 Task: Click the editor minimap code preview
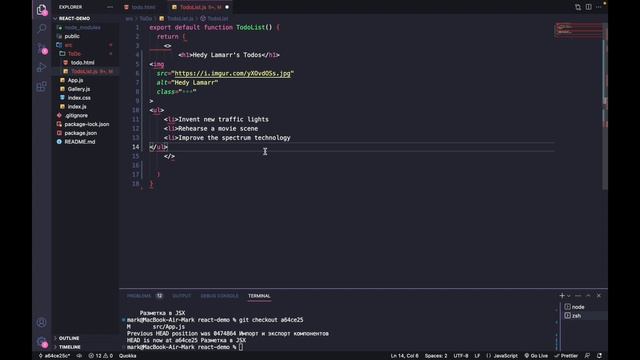point(578,31)
